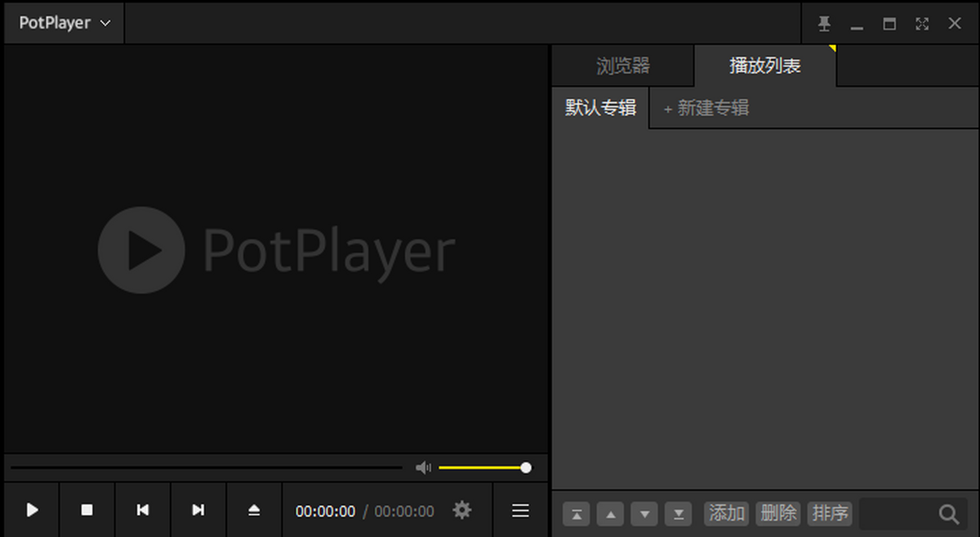Move the playlist item to the top

(x=577, y=514)
